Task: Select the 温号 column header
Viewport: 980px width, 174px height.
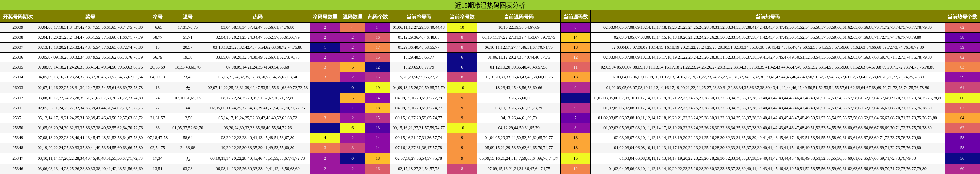Action: pos(187,17)
